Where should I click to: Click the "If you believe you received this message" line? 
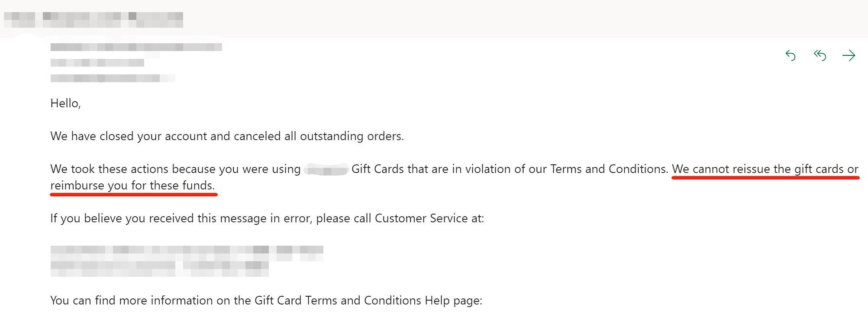[267, 218]
